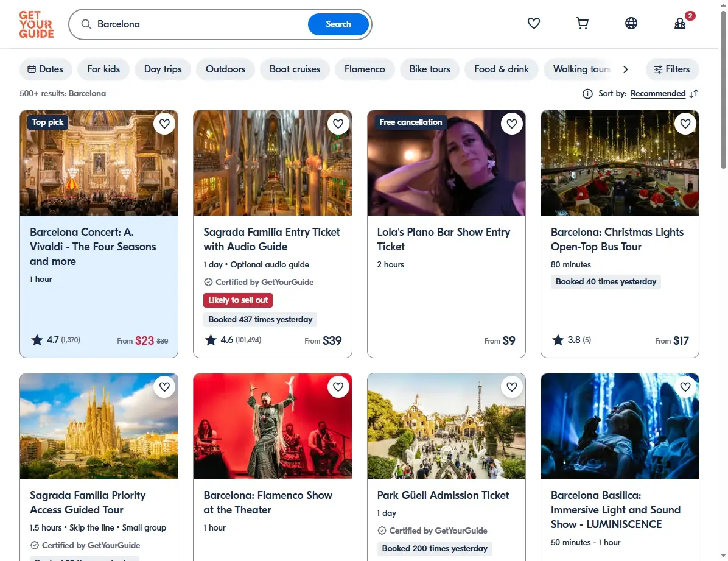
Task: Click the LUMINISCENCE blue light show photo
Action: point(620,426)
